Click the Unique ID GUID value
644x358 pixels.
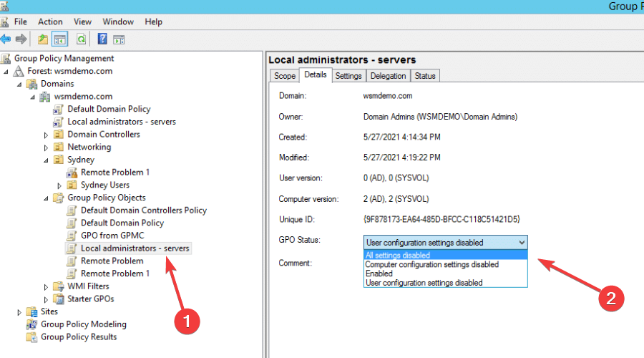click(x=441, y=220)
